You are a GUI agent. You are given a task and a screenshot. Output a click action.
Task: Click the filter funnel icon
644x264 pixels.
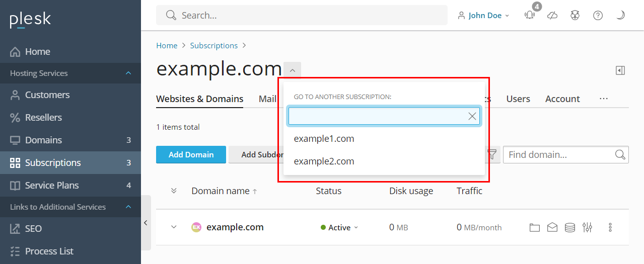coord(492,155)
